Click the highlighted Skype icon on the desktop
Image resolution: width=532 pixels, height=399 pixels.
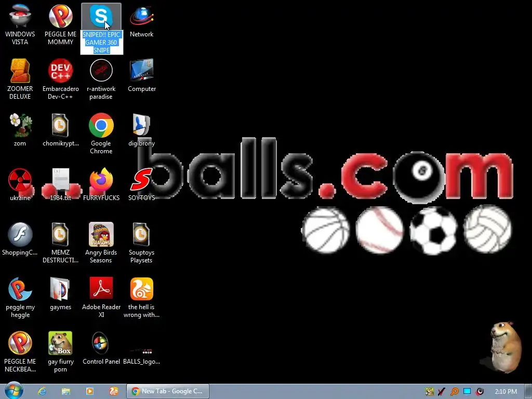[x=101, y=16]
